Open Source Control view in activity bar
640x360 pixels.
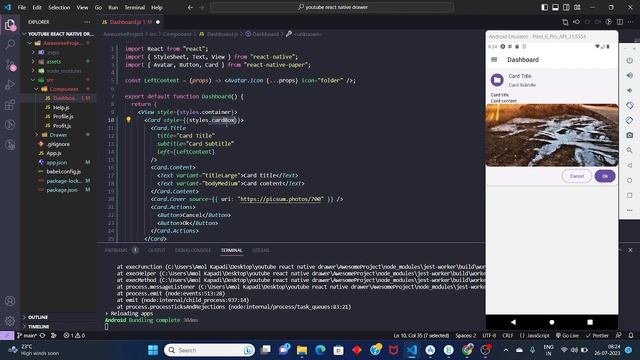click(x=10, y=64)
